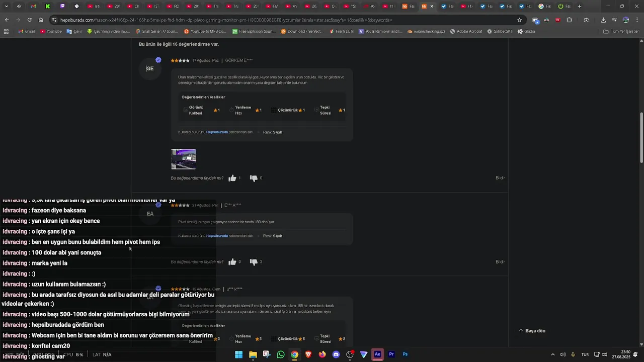Click the microphone icon in system tray
This screenshot has height=362, width=644.
tap(573, 354)
